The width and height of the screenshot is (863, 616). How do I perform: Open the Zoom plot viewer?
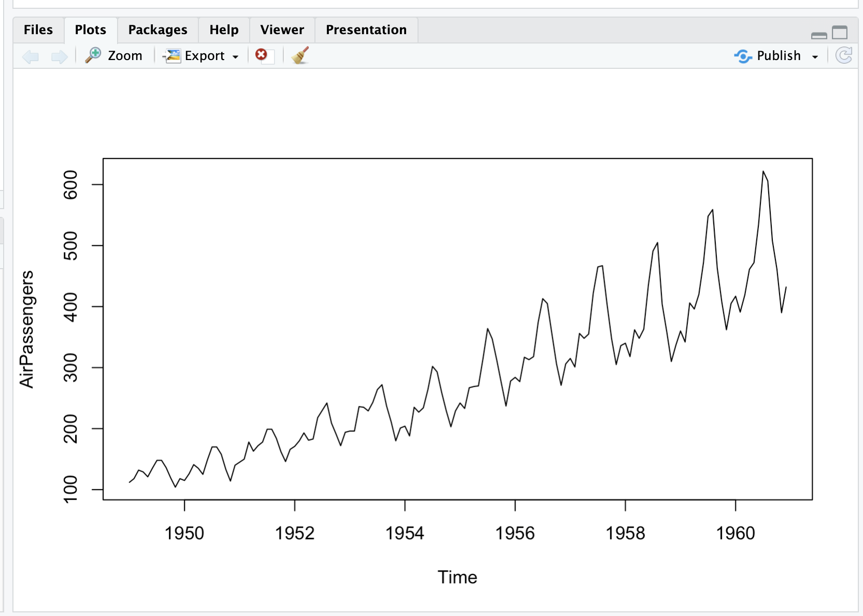point(114,56)
